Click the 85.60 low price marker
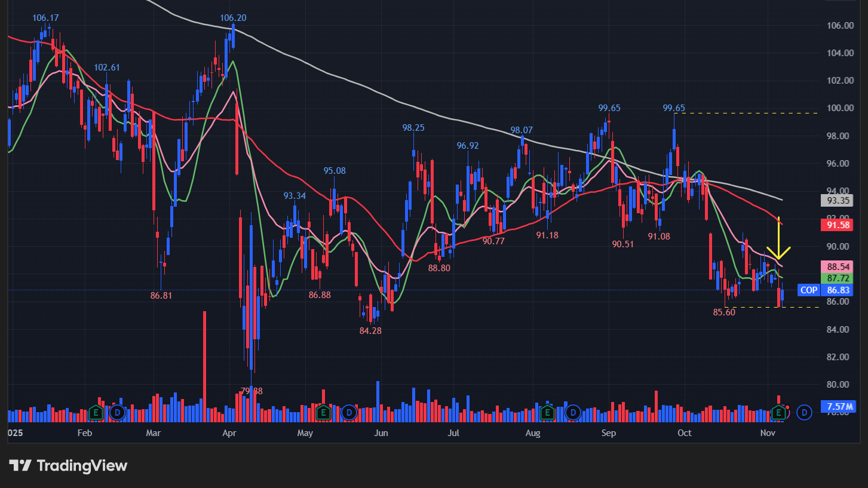 pyautogui.click(x=723, y=312)
